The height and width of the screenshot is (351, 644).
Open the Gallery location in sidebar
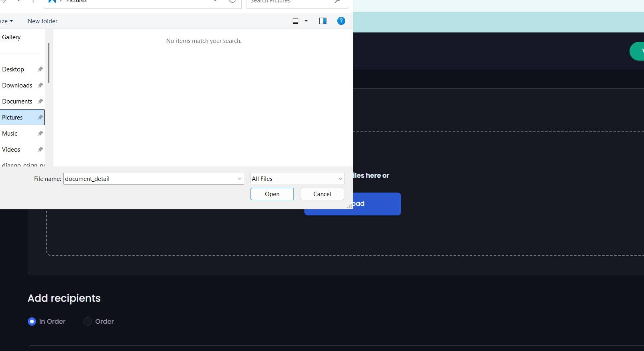click(x=11, y=37)
